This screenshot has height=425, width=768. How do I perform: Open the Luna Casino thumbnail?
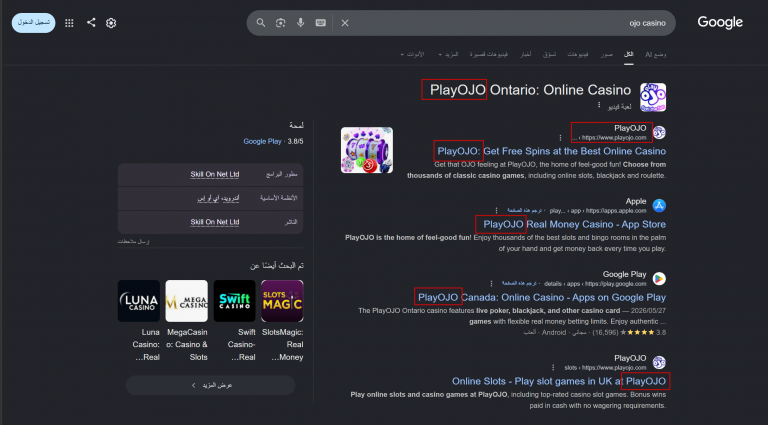[139, 301]
